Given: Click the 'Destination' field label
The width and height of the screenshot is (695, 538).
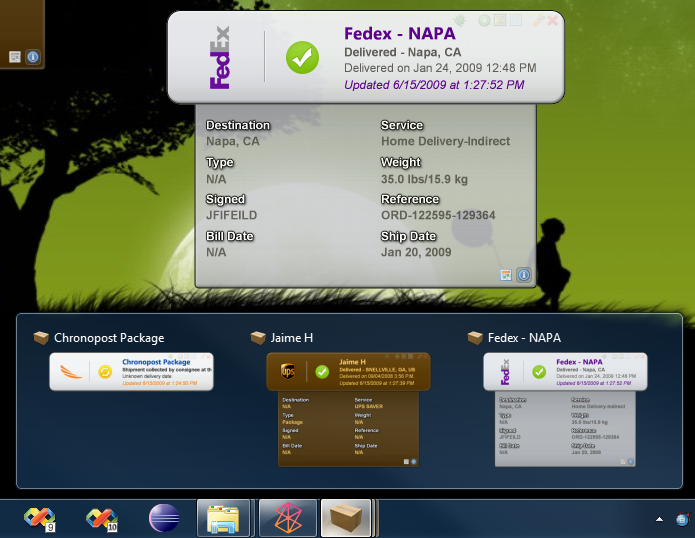Looking at the screenshot, I should [238, 125].
